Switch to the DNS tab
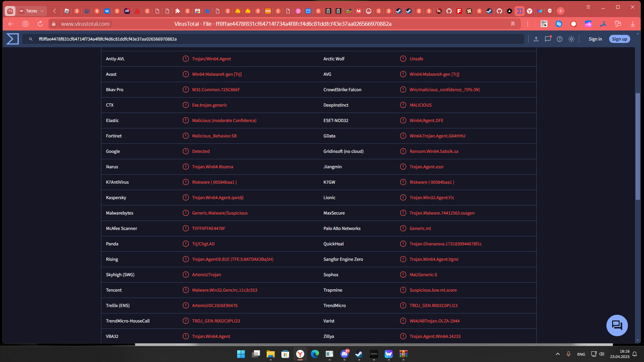 pos(268,11)
